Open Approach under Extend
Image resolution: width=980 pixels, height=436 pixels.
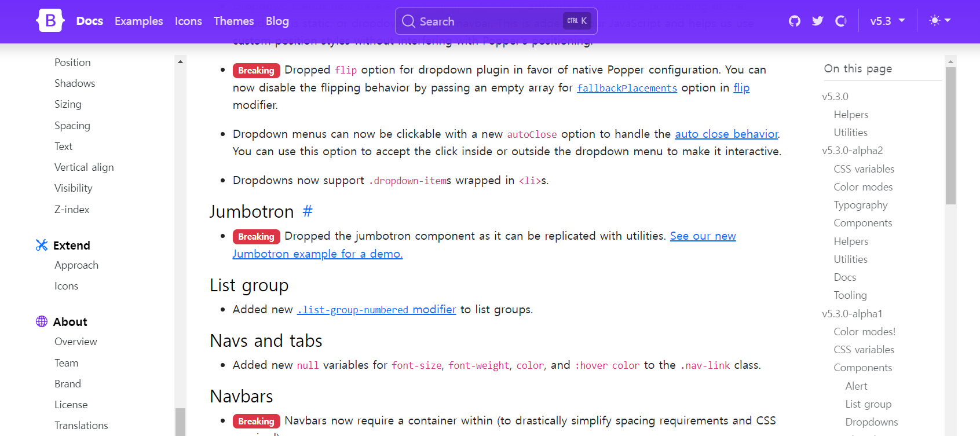[x=76, y=265]
